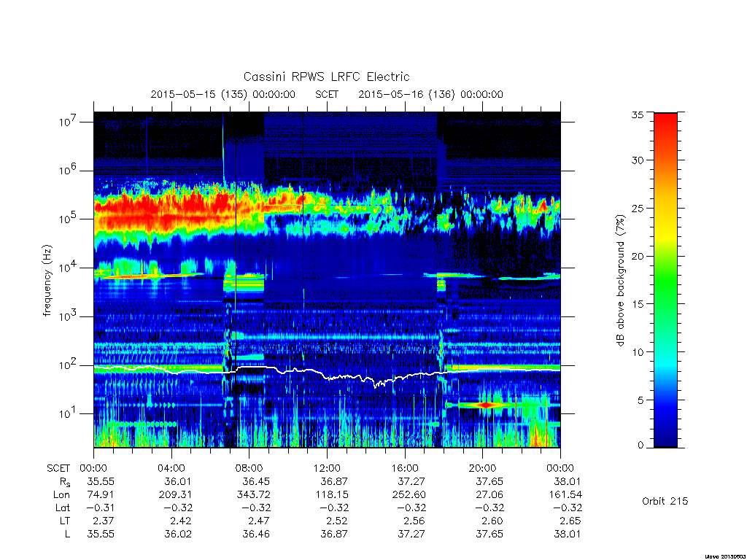Viewport: 747px width, 560px height.
Task: Click the green middle of the colorbar
Action: point(665,281)
